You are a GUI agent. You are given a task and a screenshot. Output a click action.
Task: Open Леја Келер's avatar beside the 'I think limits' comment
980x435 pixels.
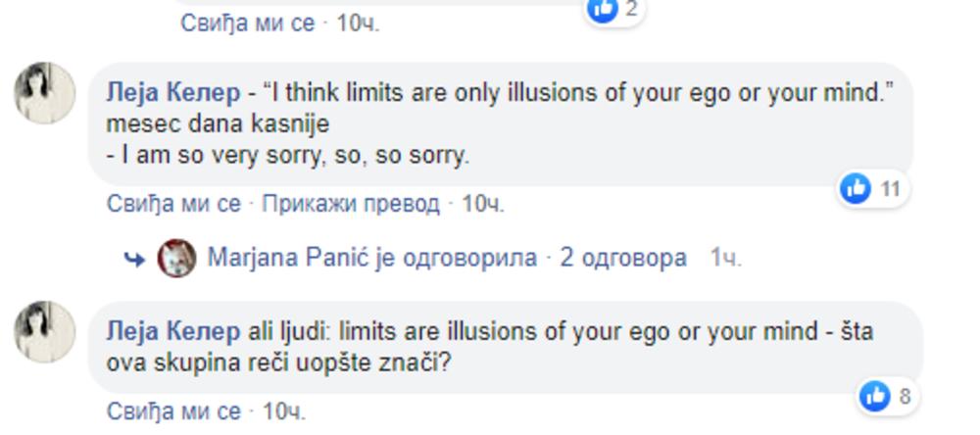point(44,93)
